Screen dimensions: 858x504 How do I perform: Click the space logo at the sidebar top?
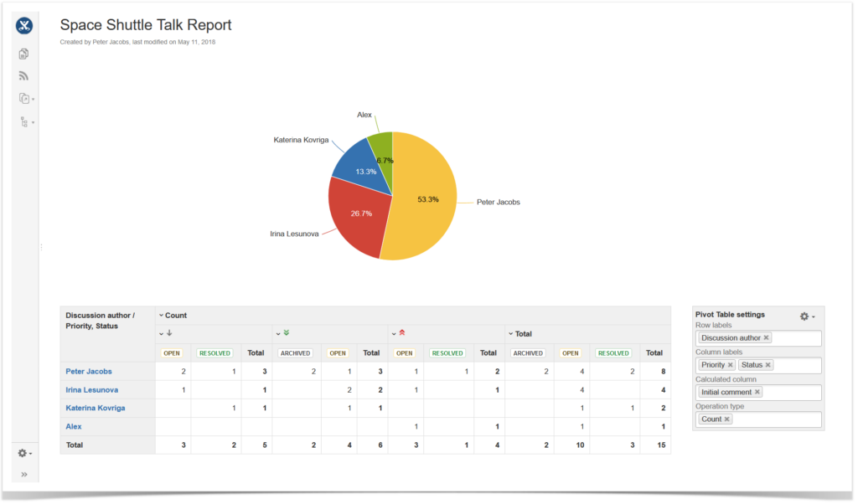(23, 25)
